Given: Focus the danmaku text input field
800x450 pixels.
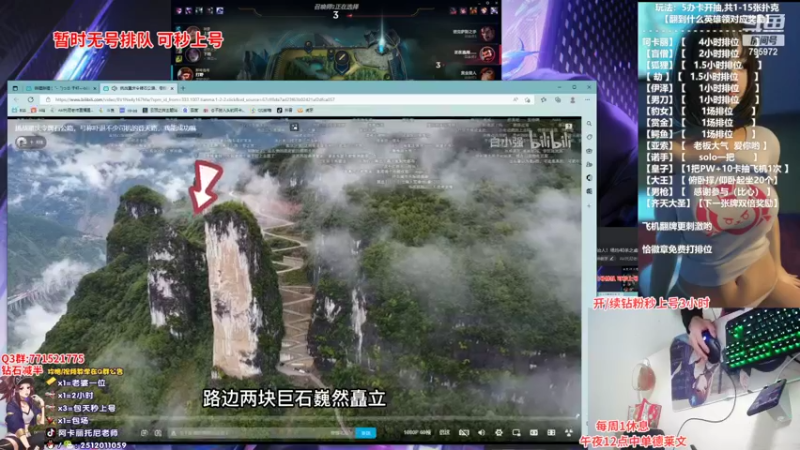Looking at the screenshot, I should click(260, 433).
